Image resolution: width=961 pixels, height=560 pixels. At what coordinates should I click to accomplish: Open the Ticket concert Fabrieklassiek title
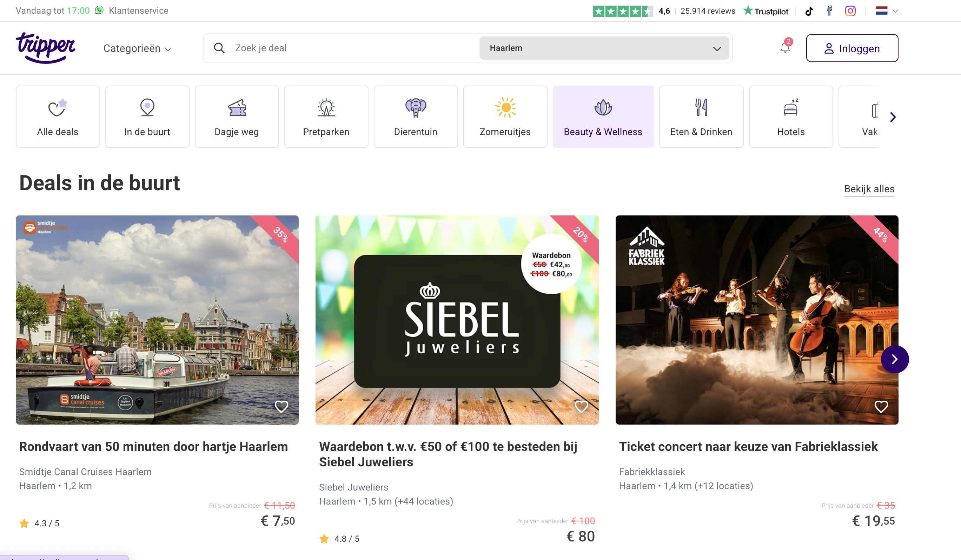tap(748, 446)
